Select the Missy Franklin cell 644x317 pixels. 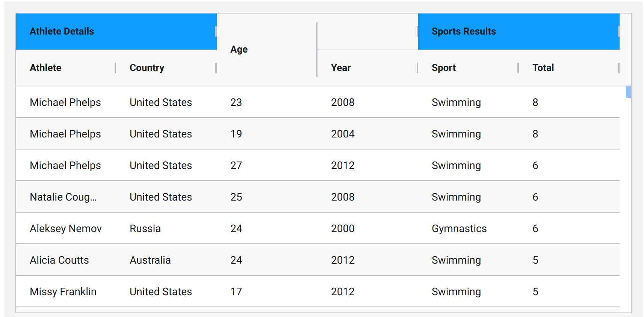(x=63, y=292)
